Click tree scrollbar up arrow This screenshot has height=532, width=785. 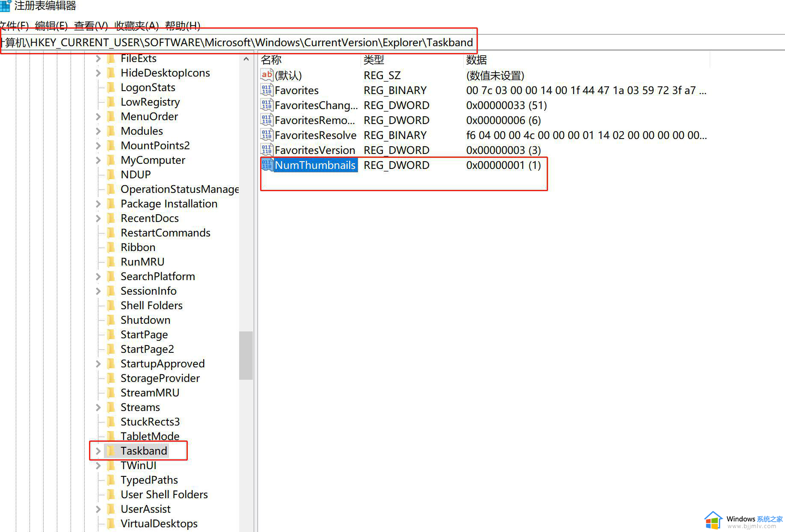click(246, 59)
